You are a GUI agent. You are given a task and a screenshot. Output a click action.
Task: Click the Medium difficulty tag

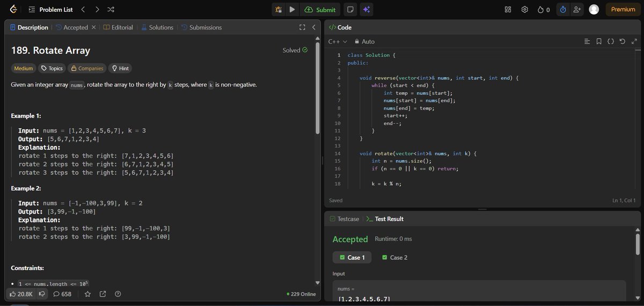pos(24,68)
